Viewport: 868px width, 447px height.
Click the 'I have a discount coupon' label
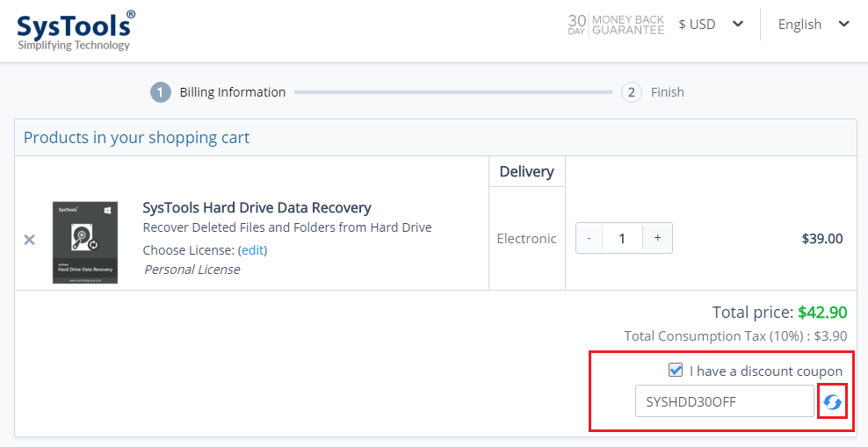point(765,371)
